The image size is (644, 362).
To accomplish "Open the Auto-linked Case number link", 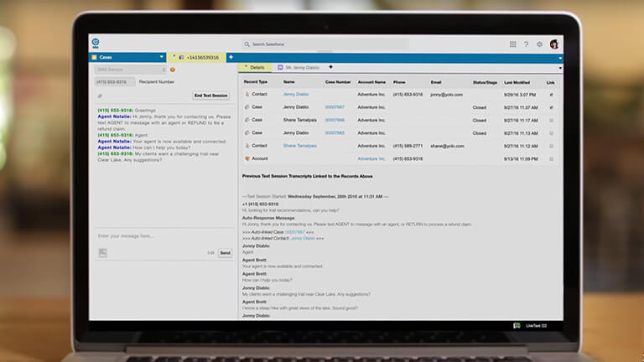I will click(x=295, y=232).
